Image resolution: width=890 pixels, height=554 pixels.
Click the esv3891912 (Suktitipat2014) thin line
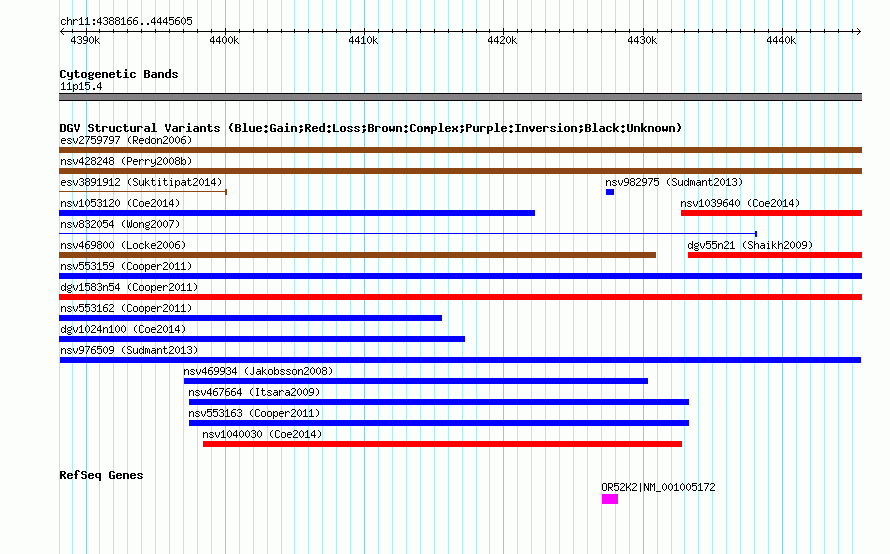[143, 192]
